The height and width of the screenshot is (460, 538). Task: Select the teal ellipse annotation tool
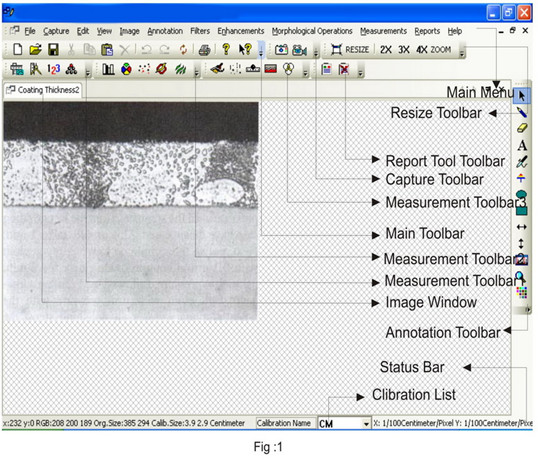coord(522,195)
